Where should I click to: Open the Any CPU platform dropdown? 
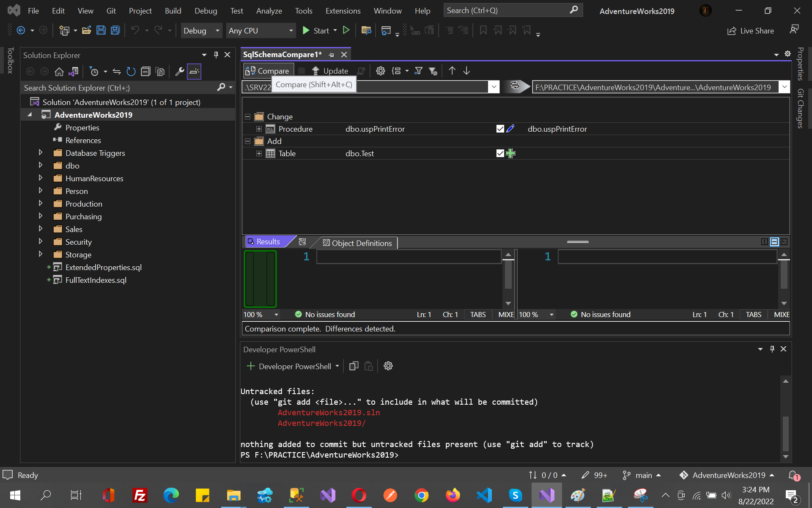290,30
